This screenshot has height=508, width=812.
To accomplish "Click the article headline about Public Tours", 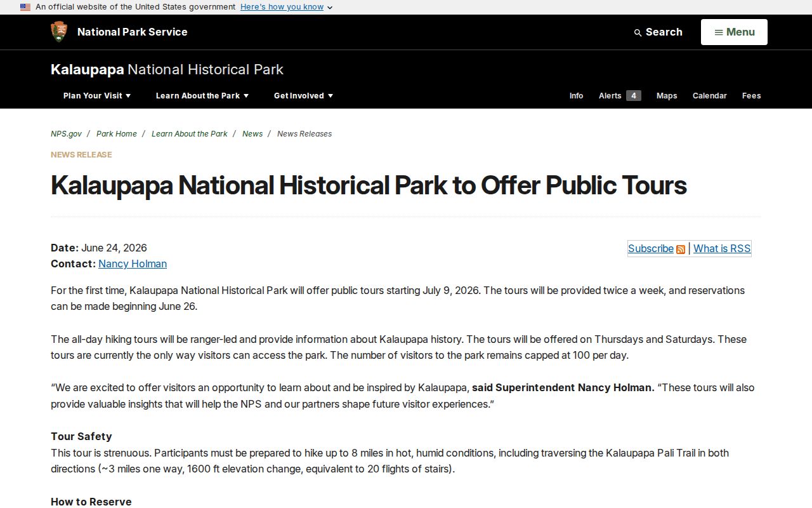I will (369, 185).
